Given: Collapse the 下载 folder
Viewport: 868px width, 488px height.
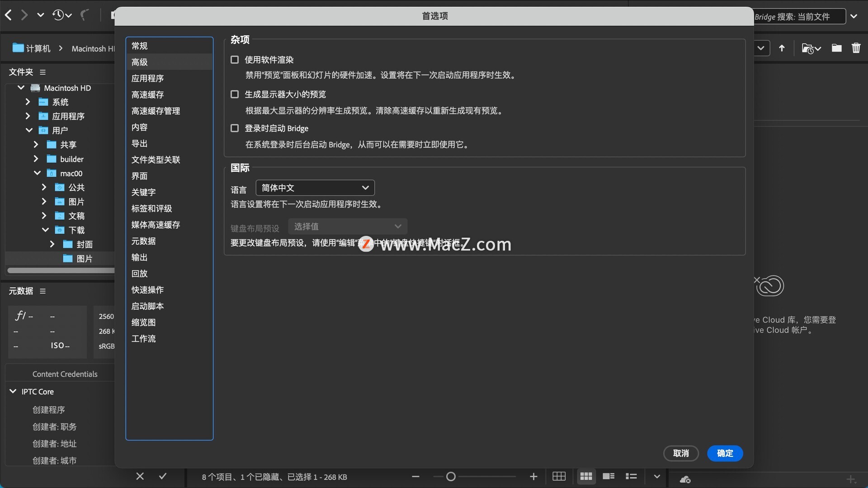Looking at the screenshot, I should pos(45,230).
